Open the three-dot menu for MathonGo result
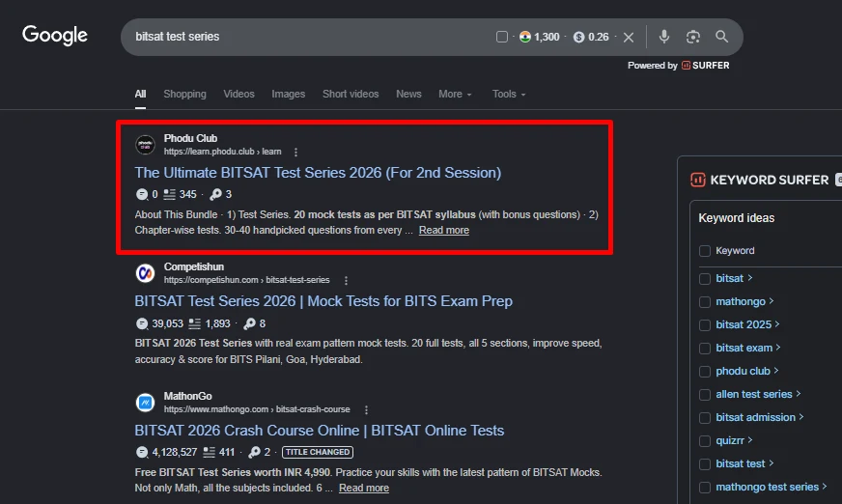Viewport: 842px width, 504px height. tap(366, 409)
